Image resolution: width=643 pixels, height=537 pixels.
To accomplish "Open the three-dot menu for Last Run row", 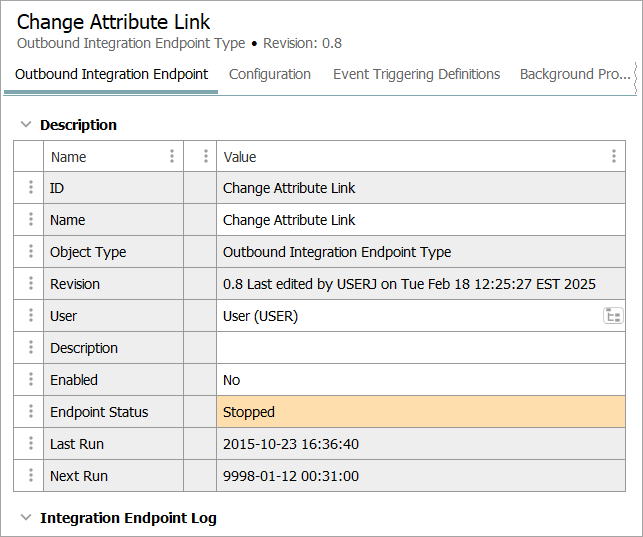I will click(x=30, y=444).
